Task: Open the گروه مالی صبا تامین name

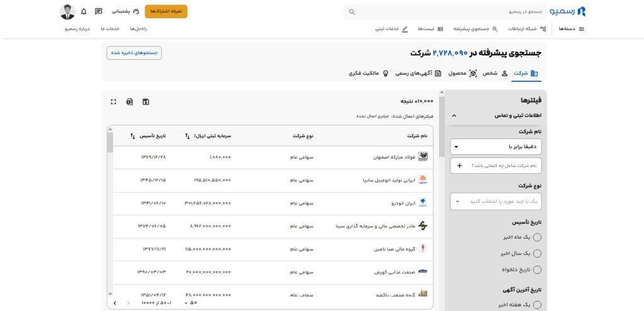Action: pos(395,249)
